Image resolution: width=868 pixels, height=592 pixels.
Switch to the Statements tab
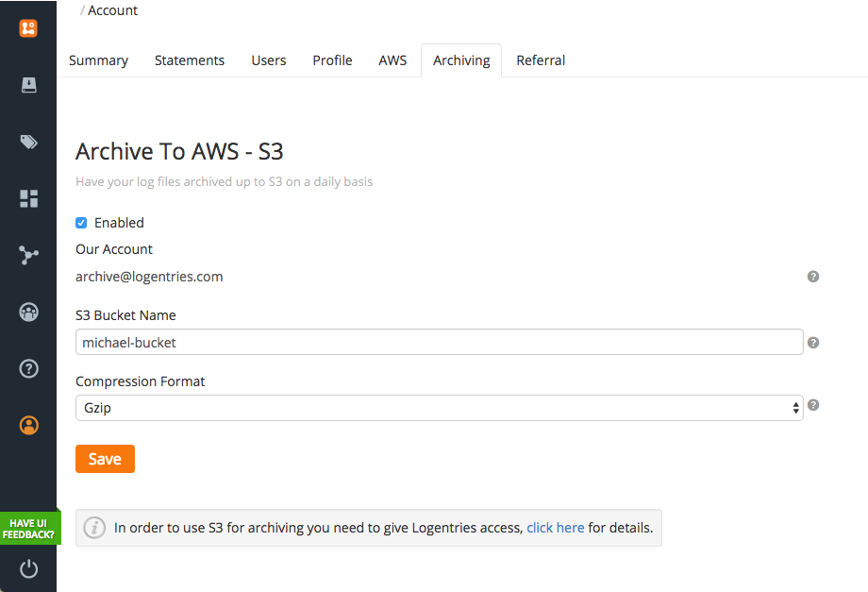tap(190, 60)
